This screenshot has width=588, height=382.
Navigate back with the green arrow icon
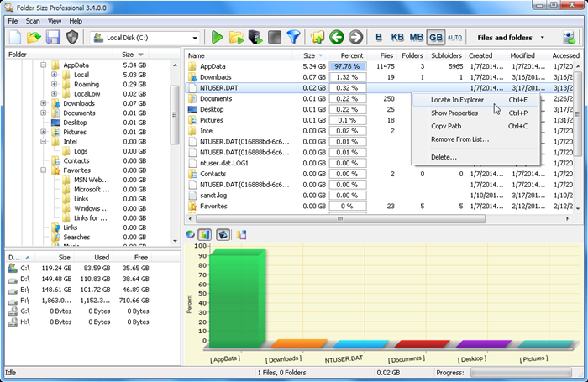pyautogui.click(x=337, y=38)
